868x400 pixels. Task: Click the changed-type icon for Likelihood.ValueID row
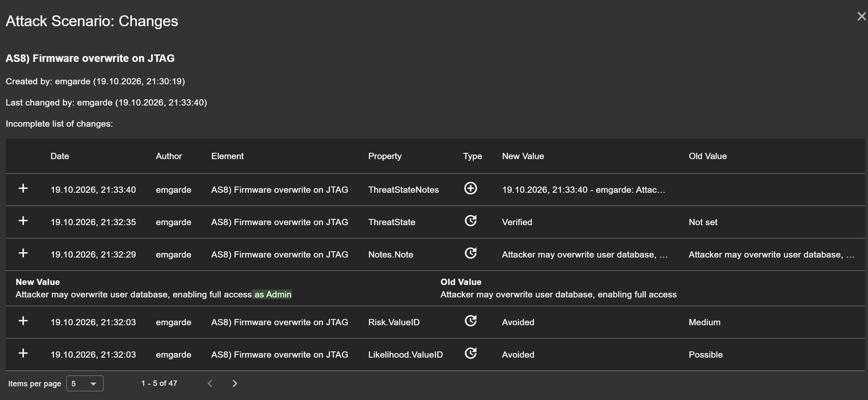471,353
